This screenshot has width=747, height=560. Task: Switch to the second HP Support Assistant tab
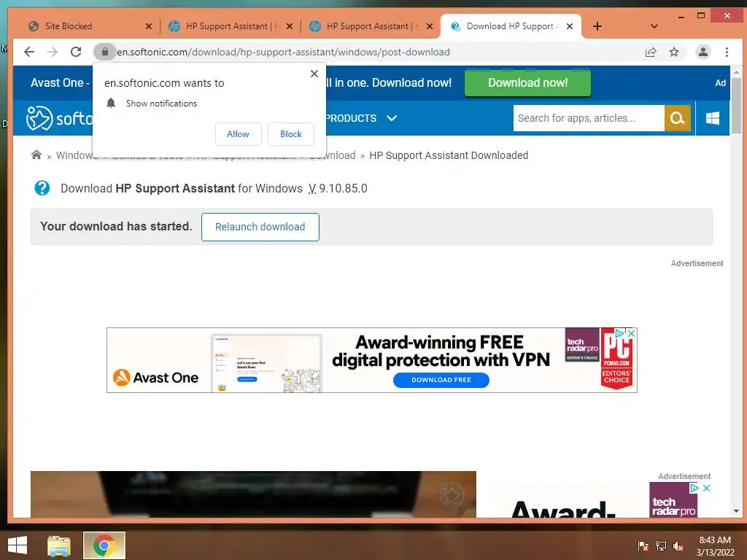(369, 26)
